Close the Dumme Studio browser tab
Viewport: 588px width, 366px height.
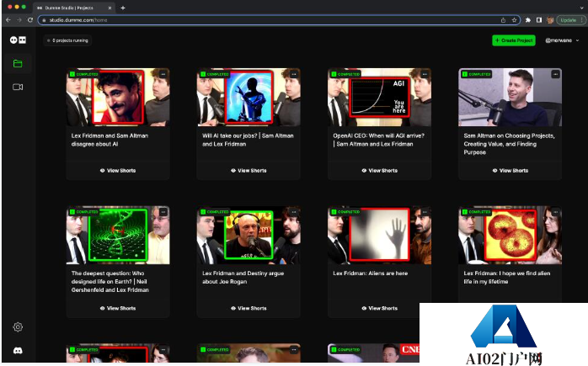[x=110, y=8]
